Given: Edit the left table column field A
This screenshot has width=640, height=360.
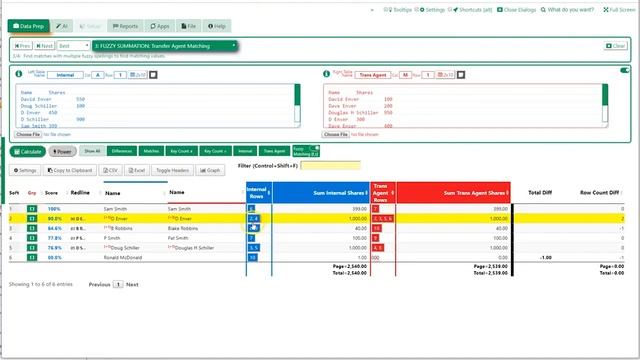Looking at the screenshot, I should [98, 75].
